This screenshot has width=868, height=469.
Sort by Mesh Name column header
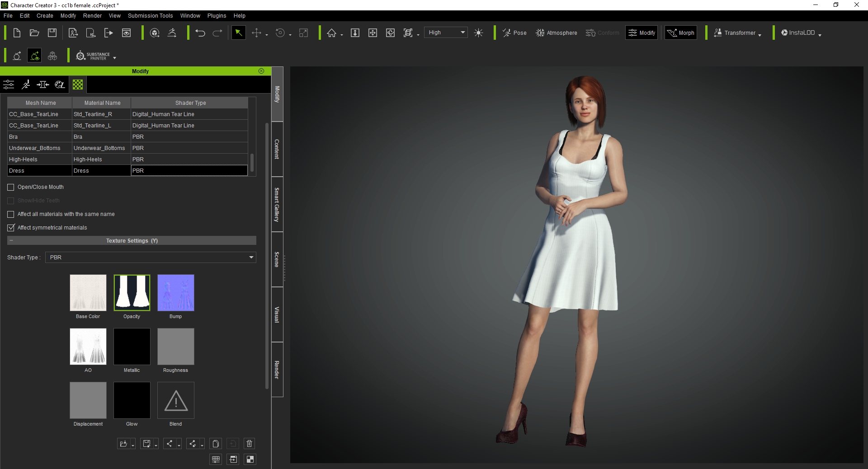(40, 103)
